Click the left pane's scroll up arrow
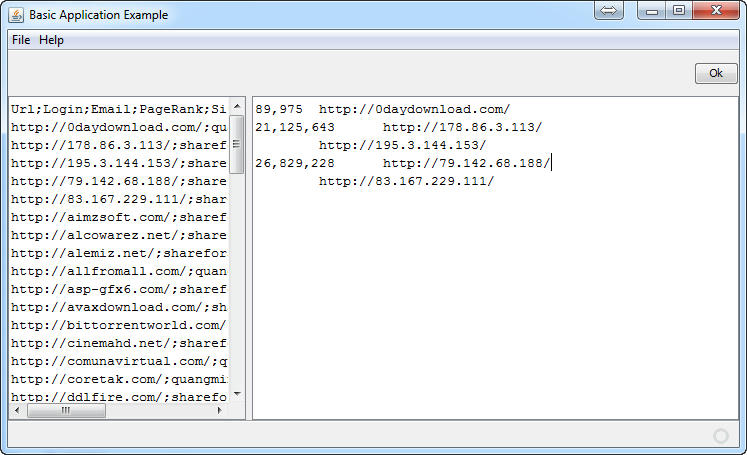This screenshot has width=747, height=455. 237,106
